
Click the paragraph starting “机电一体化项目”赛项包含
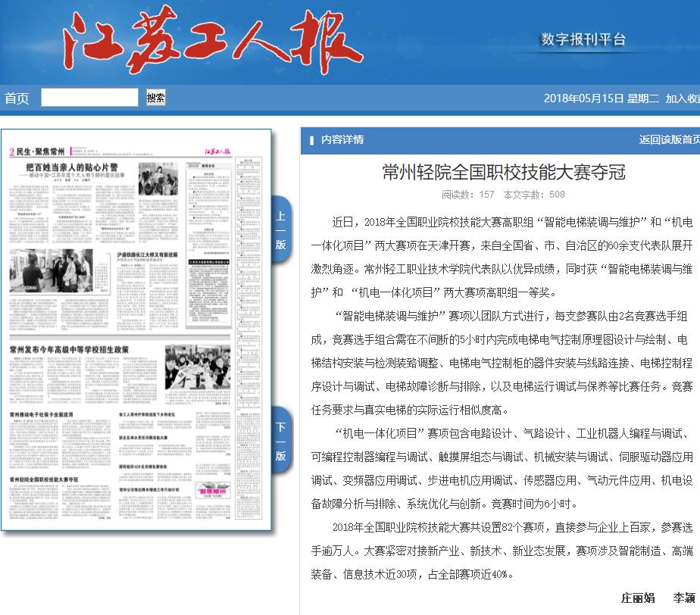tap(502, 469)
